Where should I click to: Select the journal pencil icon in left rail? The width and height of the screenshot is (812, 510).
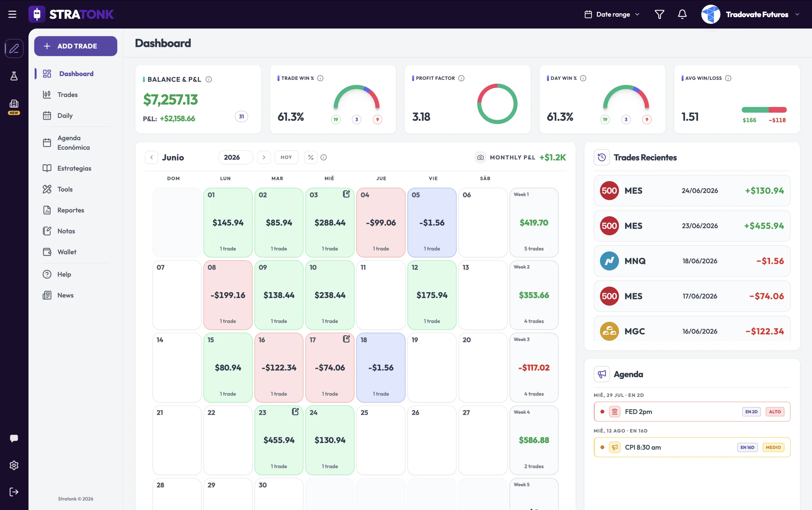pos(14,48)
